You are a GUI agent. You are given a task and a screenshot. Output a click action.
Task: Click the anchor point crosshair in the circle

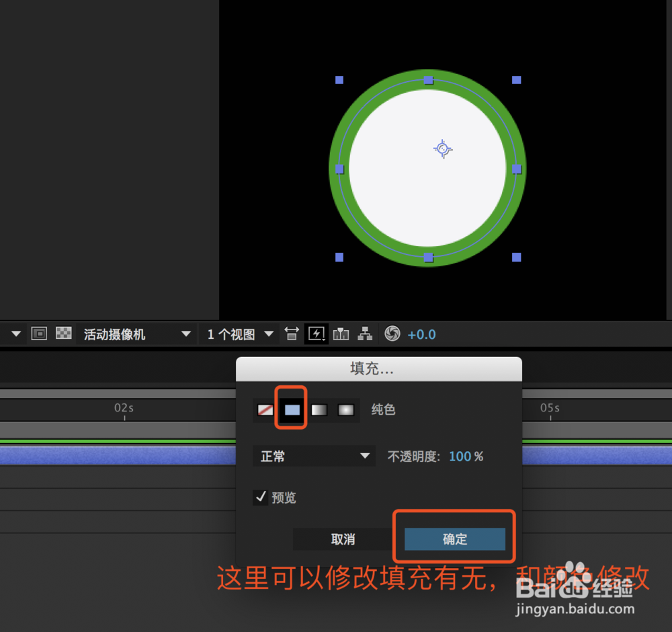[443, 149]
